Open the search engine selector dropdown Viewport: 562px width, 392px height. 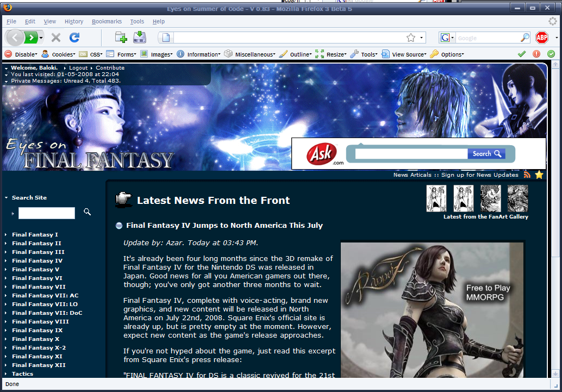click(x=447, y=38)
